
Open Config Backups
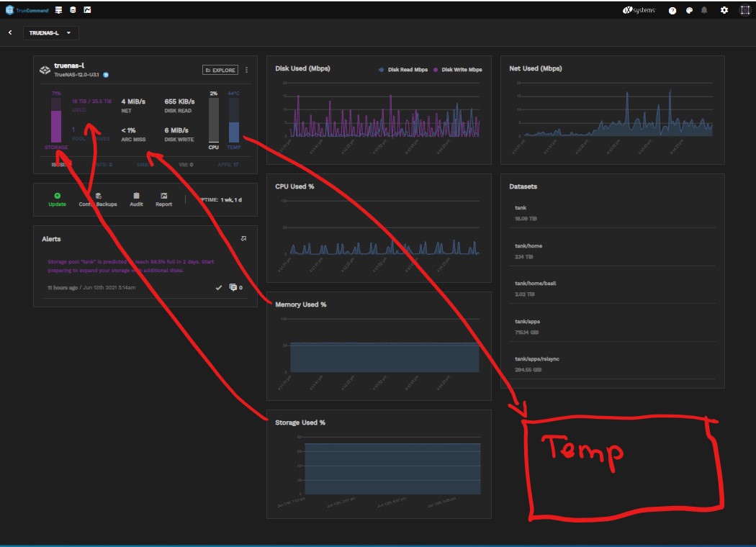point(98,199)
